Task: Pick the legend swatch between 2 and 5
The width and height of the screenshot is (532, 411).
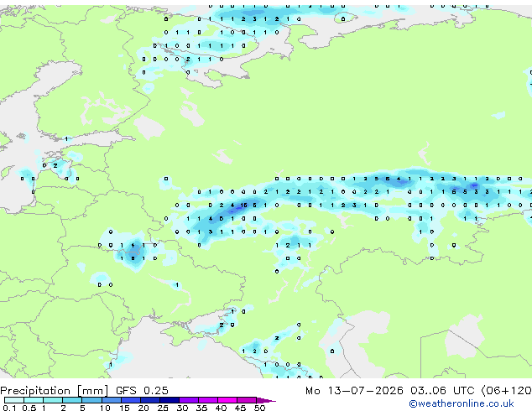Action: tap(72, 400)
